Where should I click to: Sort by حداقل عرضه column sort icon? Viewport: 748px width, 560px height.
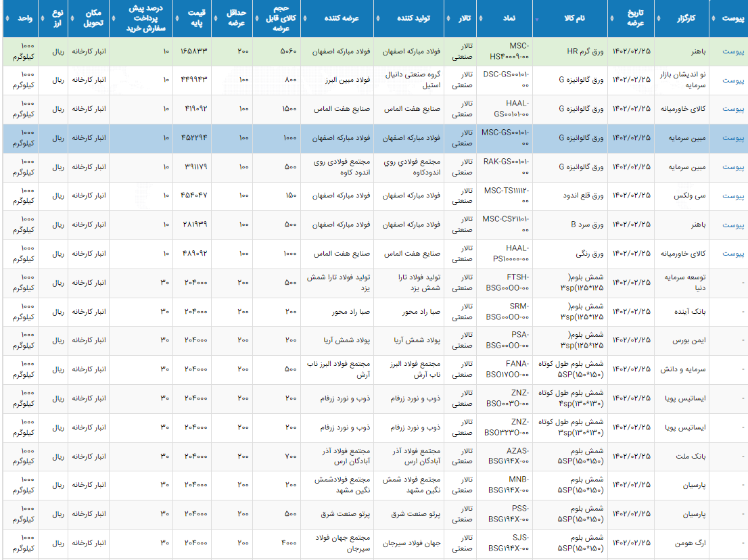point(215,19)
